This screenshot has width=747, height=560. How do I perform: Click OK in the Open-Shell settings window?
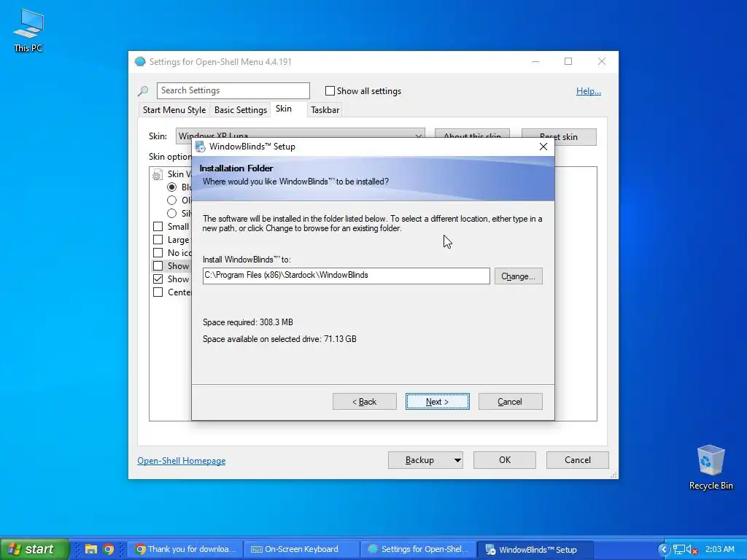pos(505,460)
